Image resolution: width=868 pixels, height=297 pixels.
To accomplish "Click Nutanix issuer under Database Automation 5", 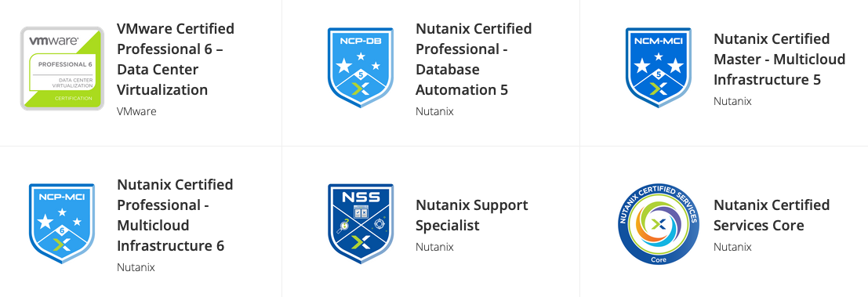I will pyautogui.click(x=434, y=111).
